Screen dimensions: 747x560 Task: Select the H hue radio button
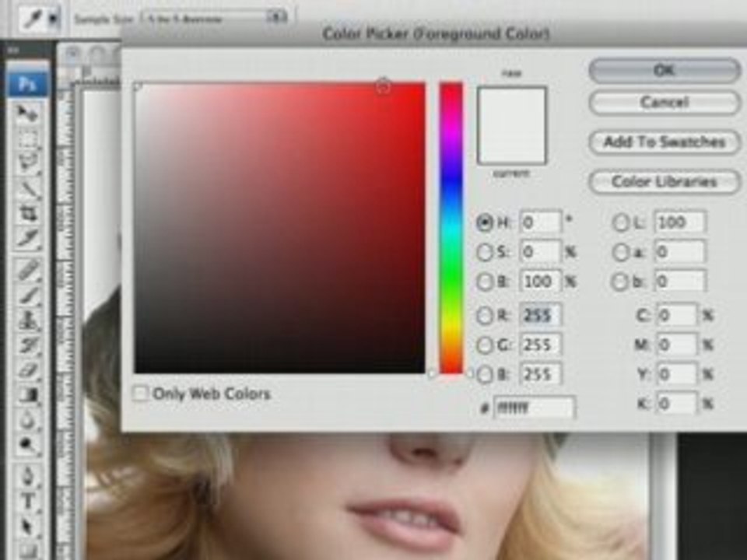pos(484,222)
